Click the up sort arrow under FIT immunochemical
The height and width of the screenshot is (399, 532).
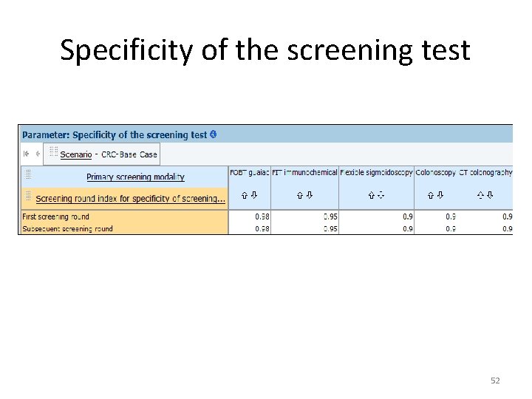(299, 196)
